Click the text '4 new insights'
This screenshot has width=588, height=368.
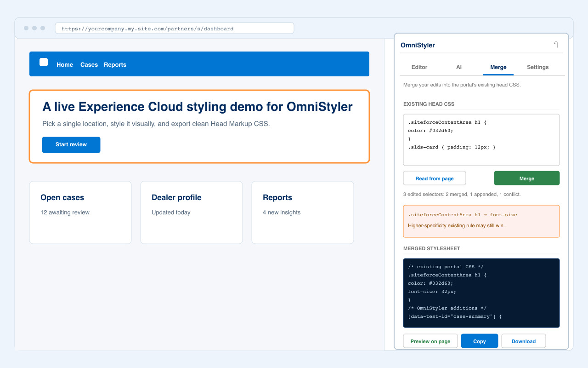coord(282,213)
